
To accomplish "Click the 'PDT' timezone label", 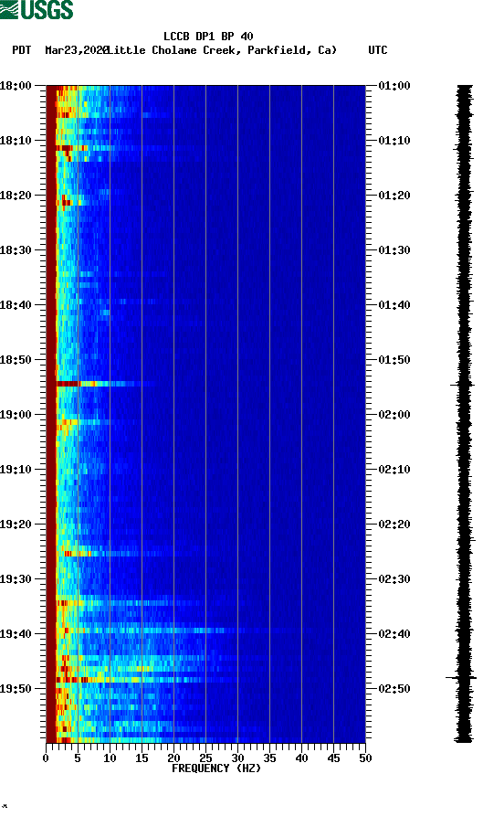I will (21, 50).
